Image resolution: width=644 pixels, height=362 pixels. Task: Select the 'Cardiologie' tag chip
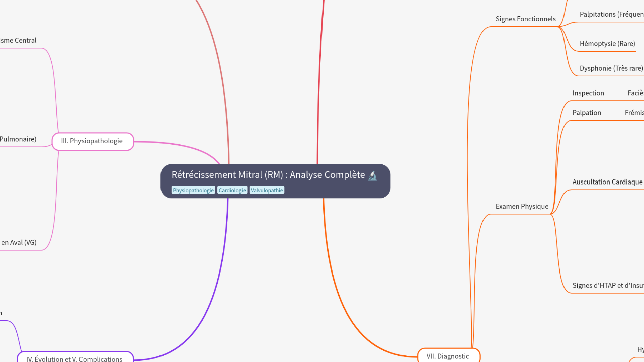(232, 190)
